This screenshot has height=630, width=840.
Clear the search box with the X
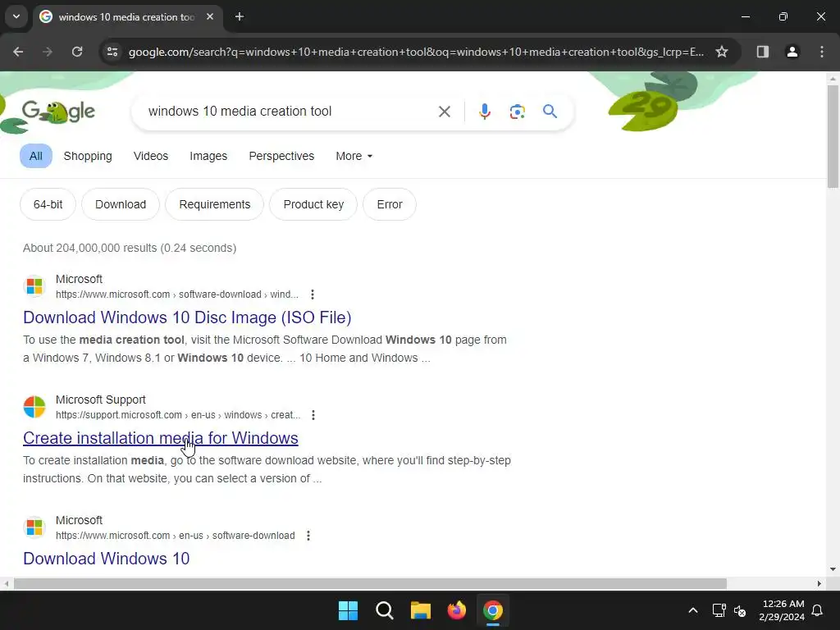(x=444, y=112)
